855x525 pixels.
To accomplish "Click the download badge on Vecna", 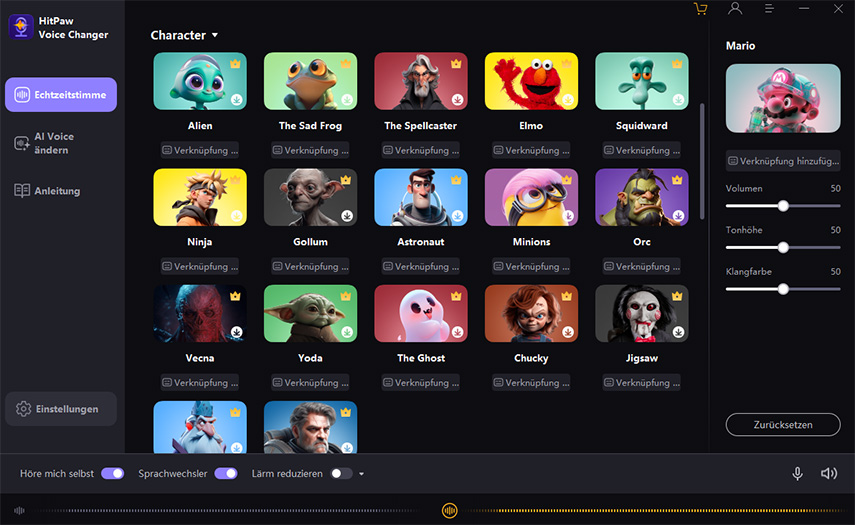I will 237,332.
